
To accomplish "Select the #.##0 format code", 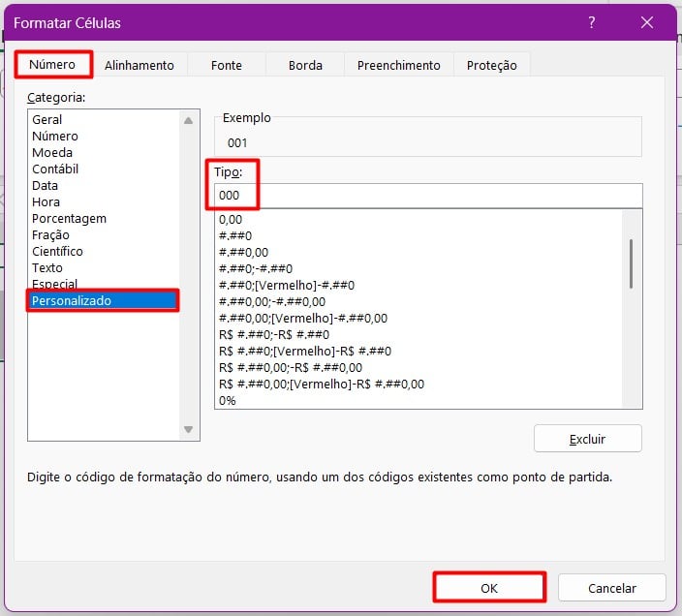I will [x=418, y=236].
